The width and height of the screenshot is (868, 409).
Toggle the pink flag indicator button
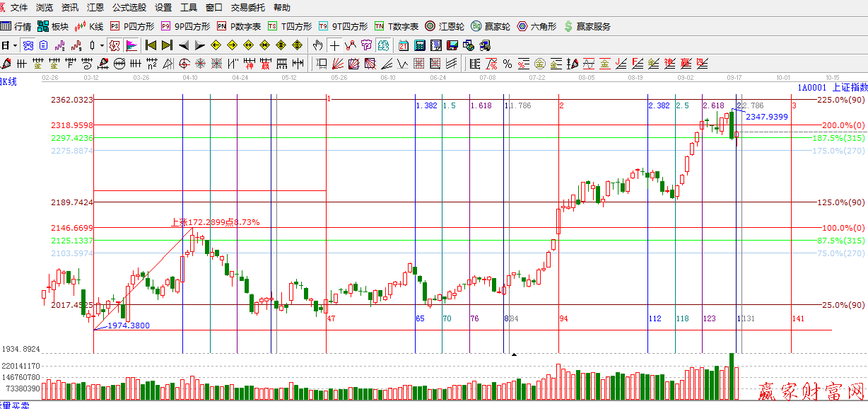pyautogui.click(x=131, y=45)
